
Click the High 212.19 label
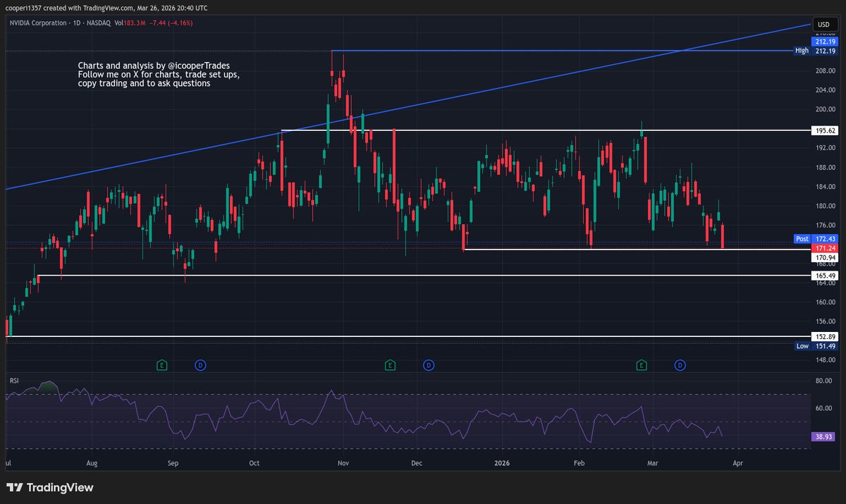coord(815,51)
